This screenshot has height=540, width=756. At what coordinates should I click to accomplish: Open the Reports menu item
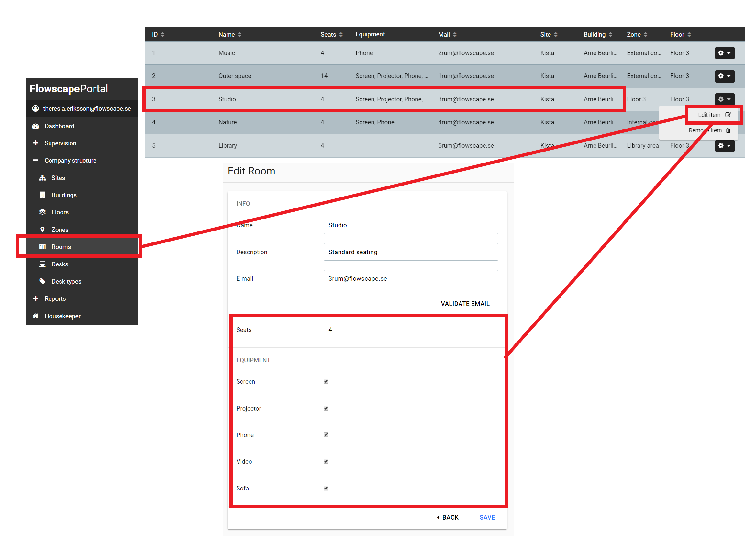[x=82, y=299]
